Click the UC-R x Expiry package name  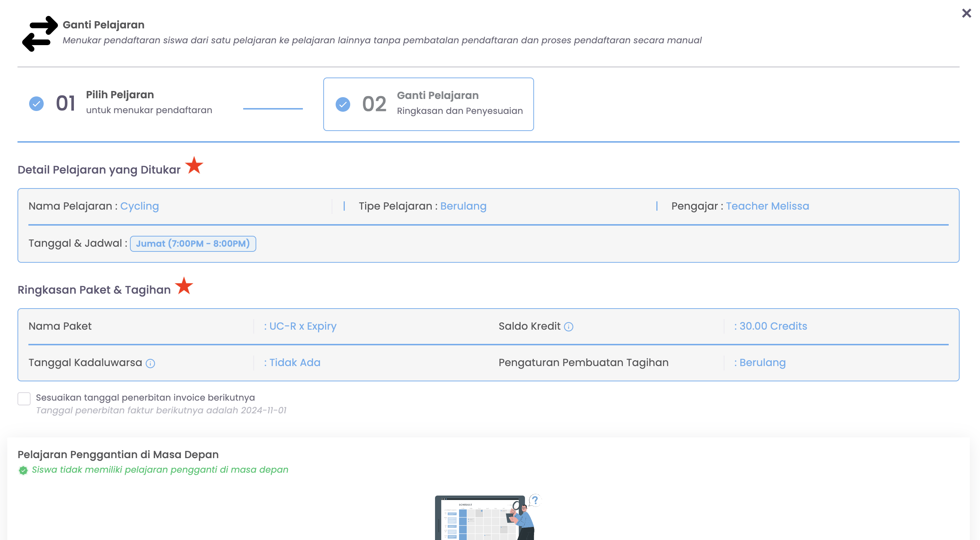303,326
